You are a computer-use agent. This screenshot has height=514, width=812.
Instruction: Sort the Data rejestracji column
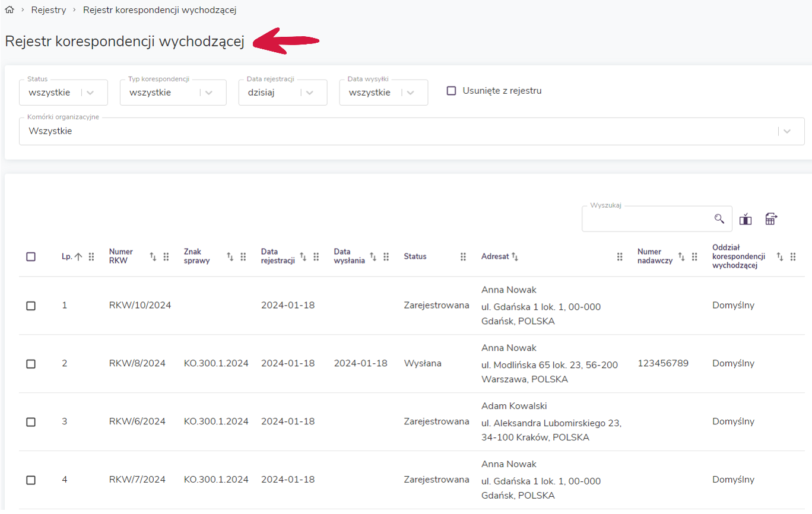tap(303, 256)
